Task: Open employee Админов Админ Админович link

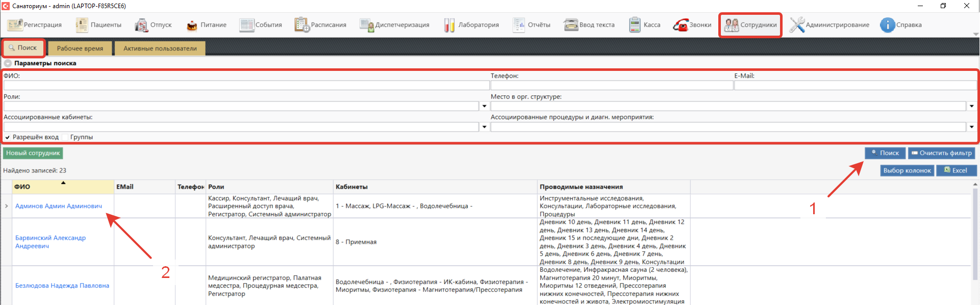Action: 58,206
